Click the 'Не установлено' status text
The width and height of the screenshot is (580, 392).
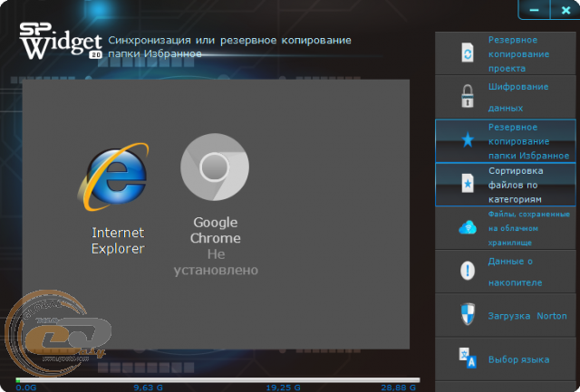pos(216,263)
